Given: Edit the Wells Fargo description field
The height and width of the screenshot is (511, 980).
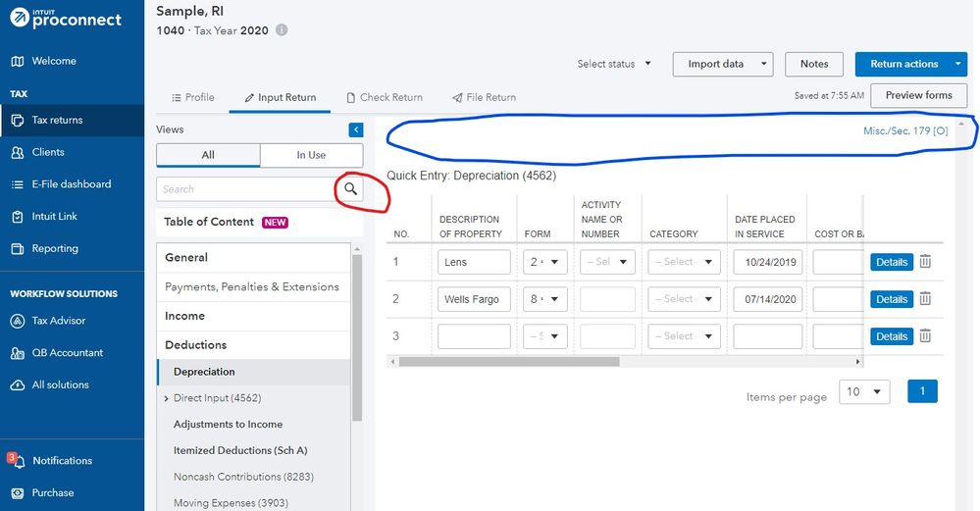Looking at the screenshot, I should [x=474, y=299].
